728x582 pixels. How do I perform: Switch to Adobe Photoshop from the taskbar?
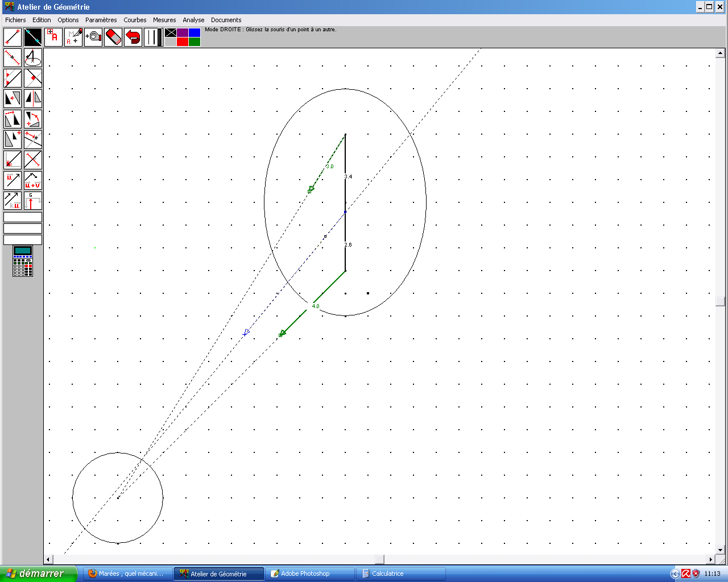point(310,573)
